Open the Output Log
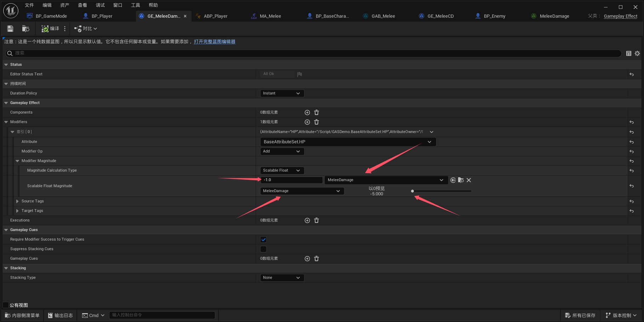 click(61, 316)
